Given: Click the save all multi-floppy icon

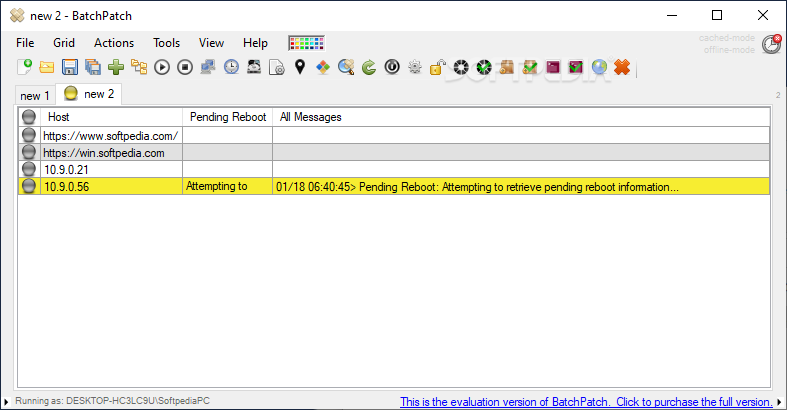Looking at the screenshot, I should [x=93, y=67].
